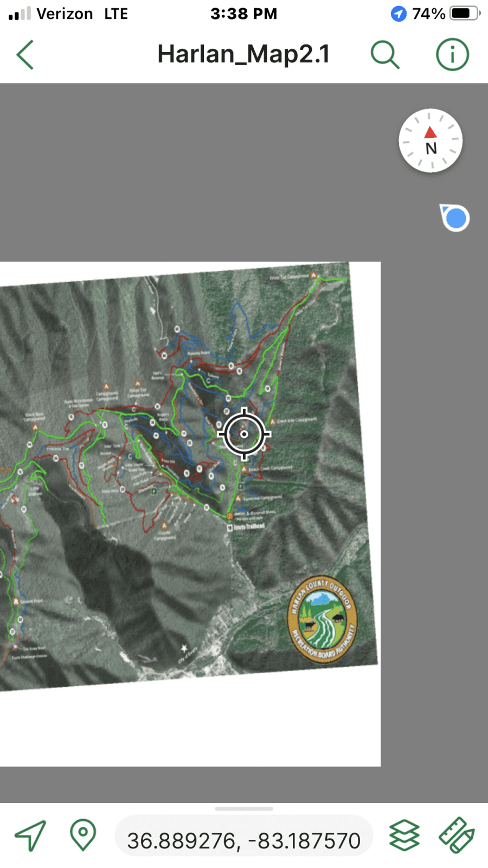Tap the Evarts Trailhead label on map
This screenshot has height=868, width=488.
pyautogui.click(x=248, y=527)
